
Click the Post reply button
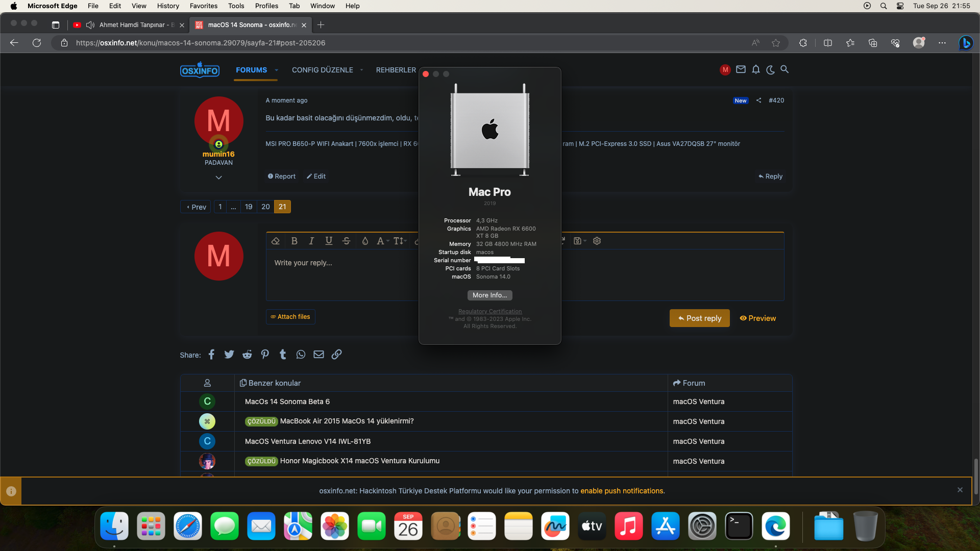[699, 318]
